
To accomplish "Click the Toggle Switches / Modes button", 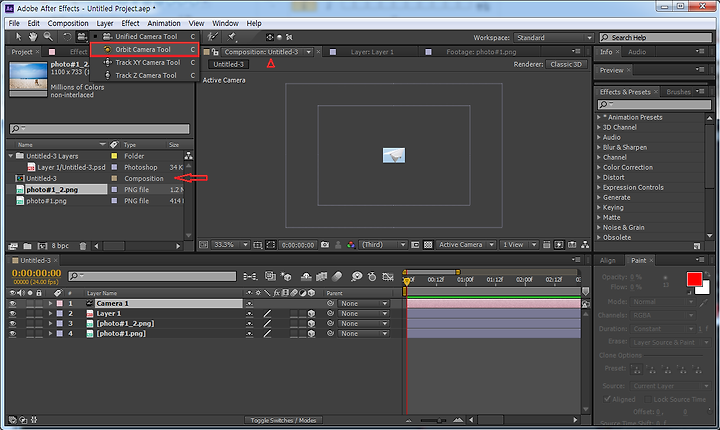I will tap(283, 420).
